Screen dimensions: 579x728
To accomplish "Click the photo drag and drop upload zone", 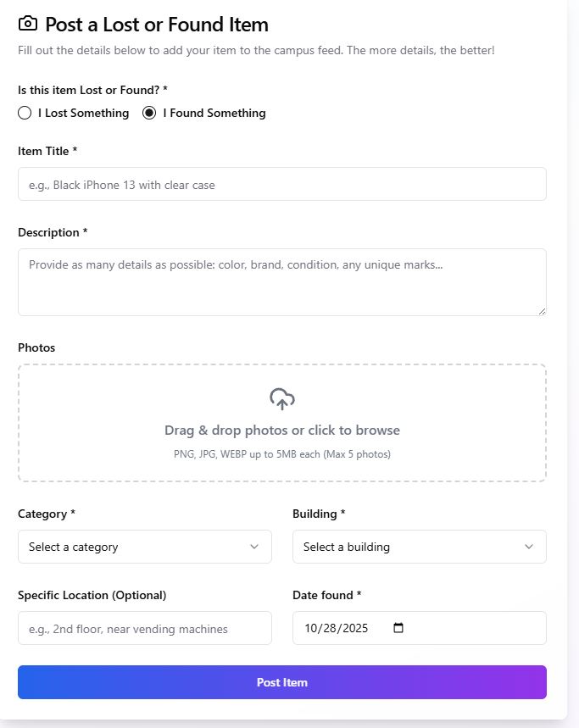I will pos(281,421).
